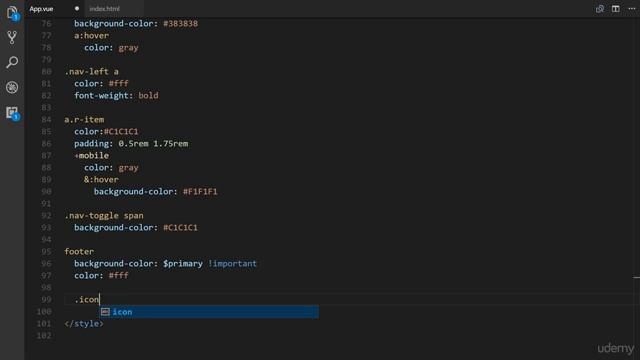Click '.nav-toggle span' selector
The width and height of the screenshot is (640, 360).
[104, 216]
